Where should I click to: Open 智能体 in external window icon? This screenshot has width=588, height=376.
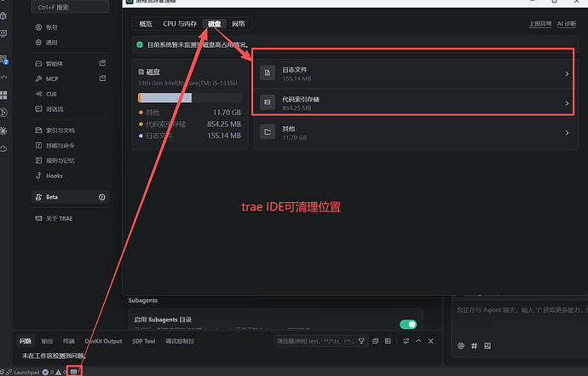click(102, 63)
